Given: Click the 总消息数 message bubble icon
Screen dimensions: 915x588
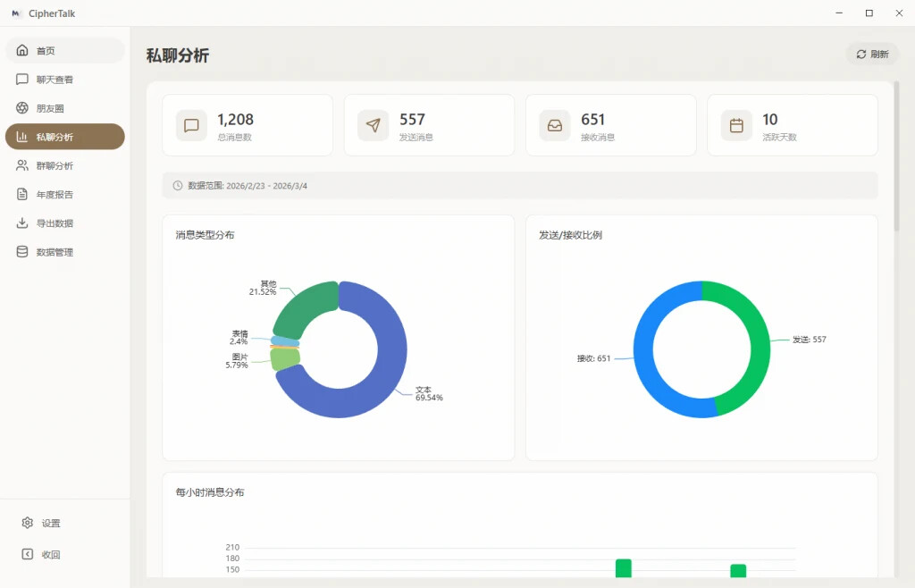Looking at the screenshot, I should (190, 125).
